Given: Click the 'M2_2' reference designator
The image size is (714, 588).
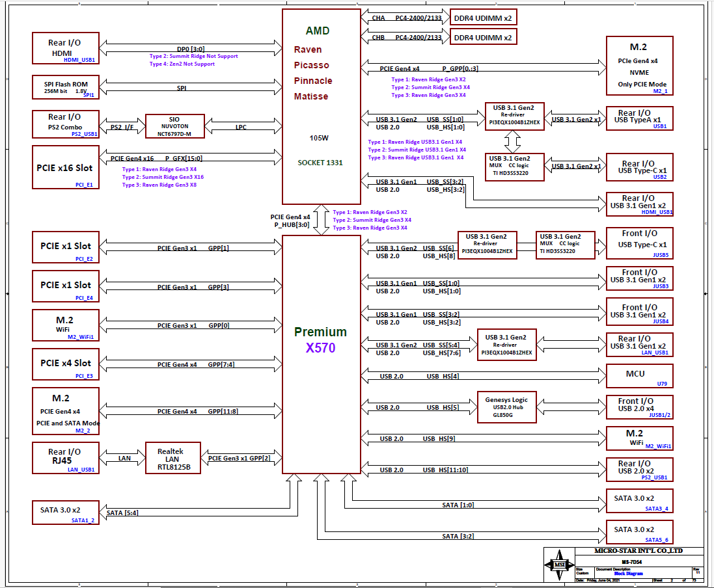Looking at the screenshot, I should [x=83, y=431].
